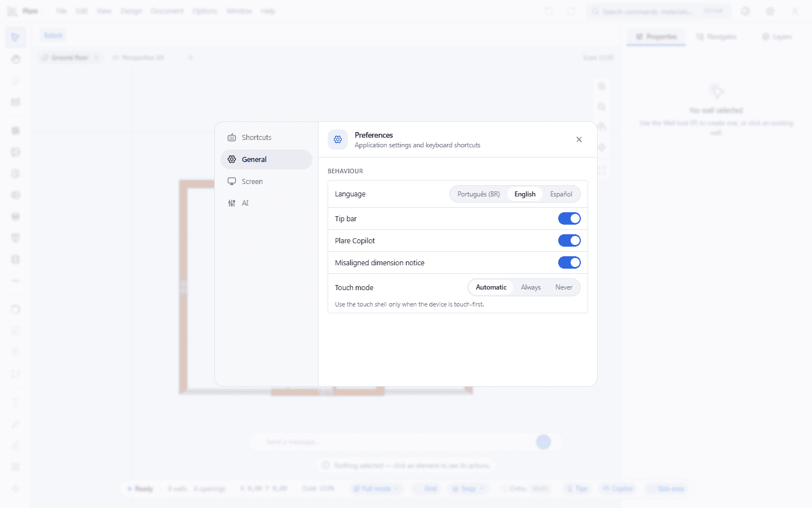
Task: Select the Perspective 3D view tab
Action: 139,58
